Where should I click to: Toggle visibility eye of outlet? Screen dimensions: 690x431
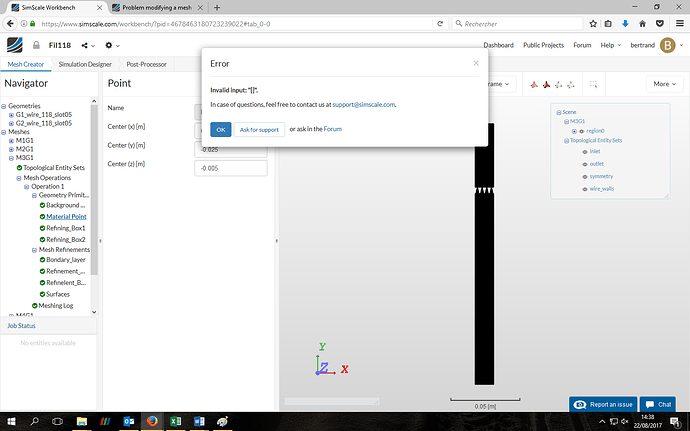[x=585, y=164]
